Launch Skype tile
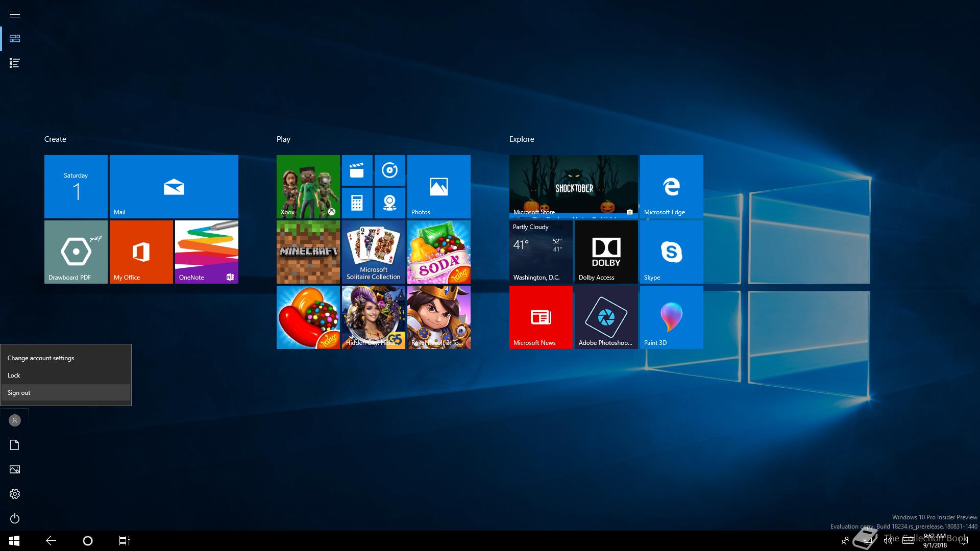Viewport: 980px width, 551px height. (x=672, y=252)
